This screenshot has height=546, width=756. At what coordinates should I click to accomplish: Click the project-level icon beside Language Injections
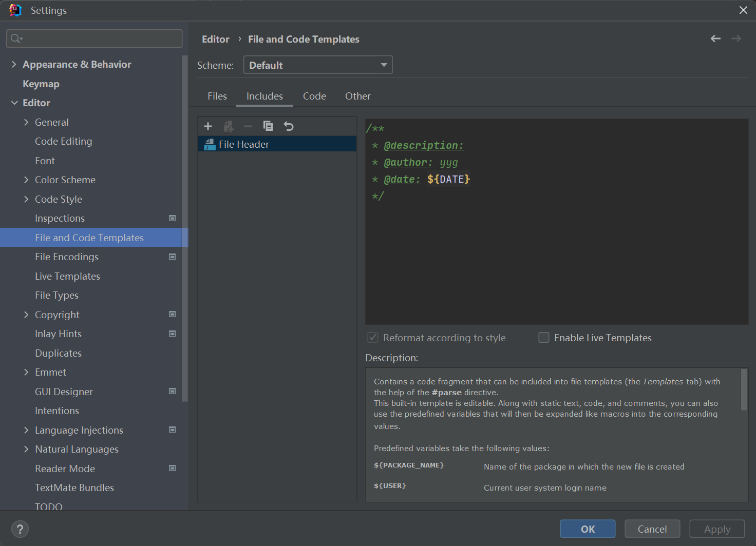coord(173,430)
